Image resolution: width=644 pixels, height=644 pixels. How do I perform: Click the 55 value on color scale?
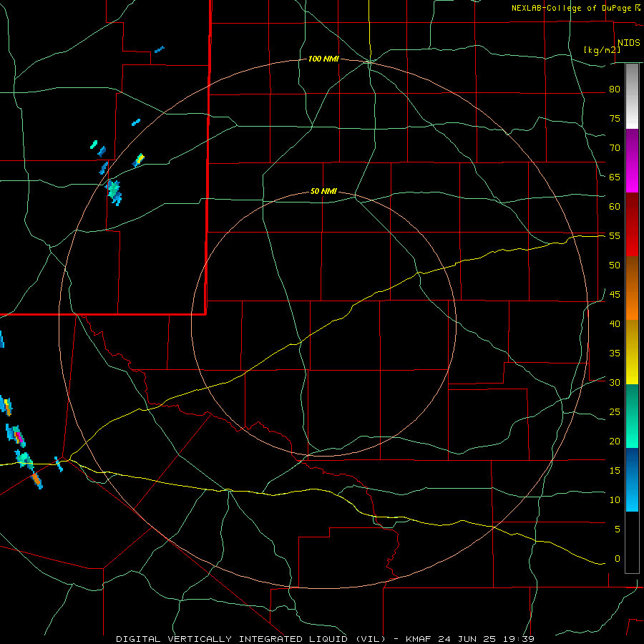[x=615, y=235]
